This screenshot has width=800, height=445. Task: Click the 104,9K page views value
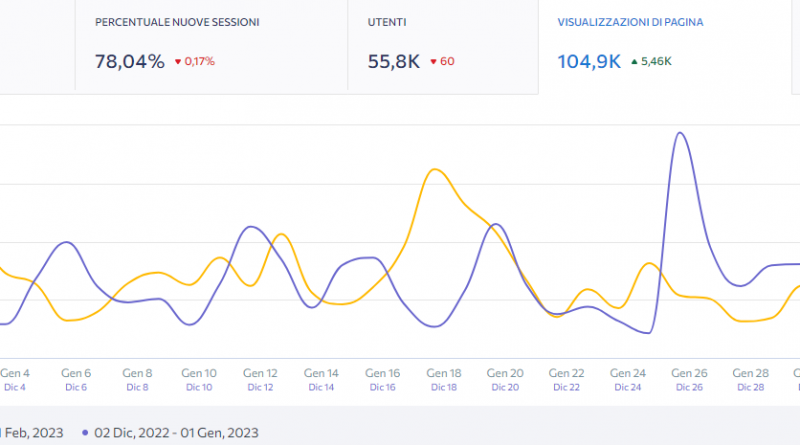tap(588, 62)
